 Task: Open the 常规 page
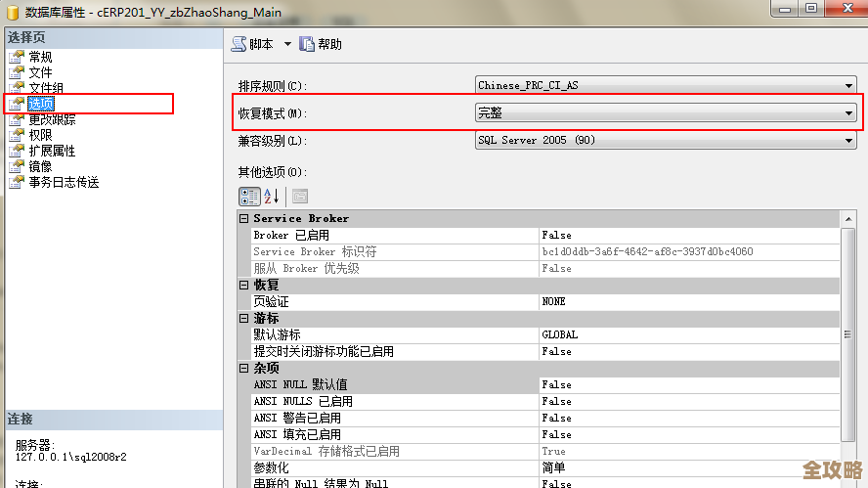40,57
